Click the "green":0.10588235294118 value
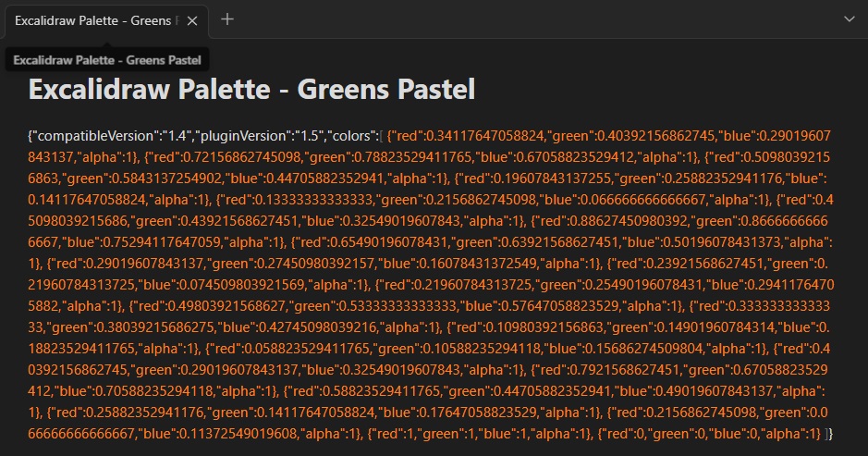This screenshot has width=868, height=456. (458, 349)
